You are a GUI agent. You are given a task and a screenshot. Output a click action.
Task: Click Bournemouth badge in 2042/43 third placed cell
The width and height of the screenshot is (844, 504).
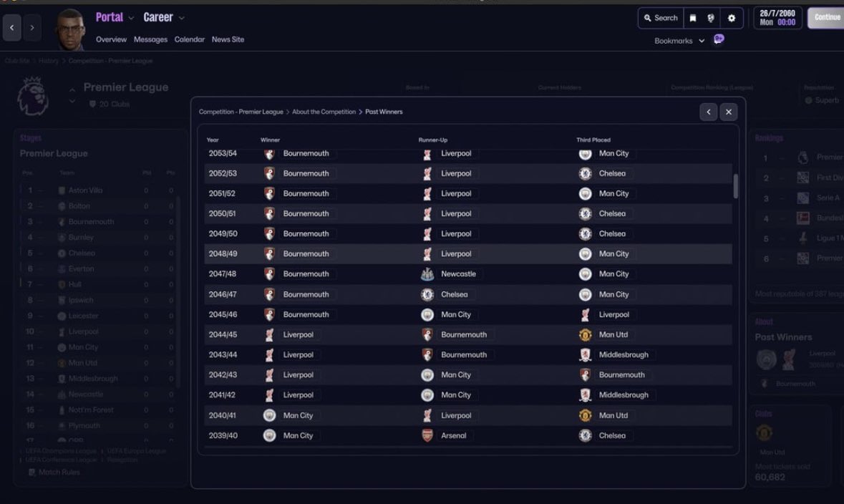[585, 374]
